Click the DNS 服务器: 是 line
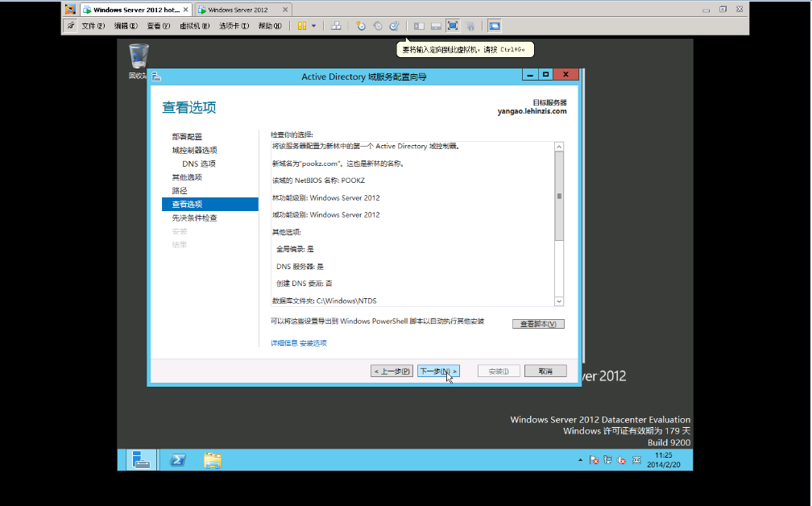Screen dimensions: 812x506 pos(300,266)
